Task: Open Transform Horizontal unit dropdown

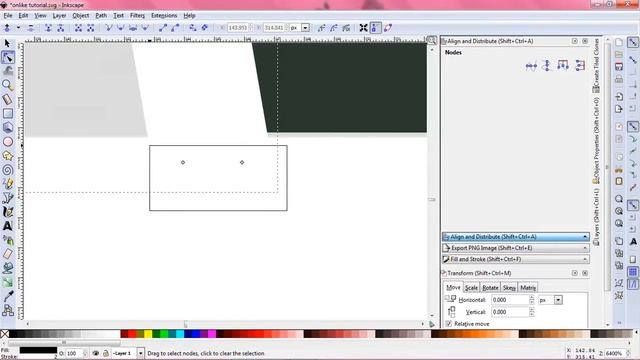Action: coord(558,300)
